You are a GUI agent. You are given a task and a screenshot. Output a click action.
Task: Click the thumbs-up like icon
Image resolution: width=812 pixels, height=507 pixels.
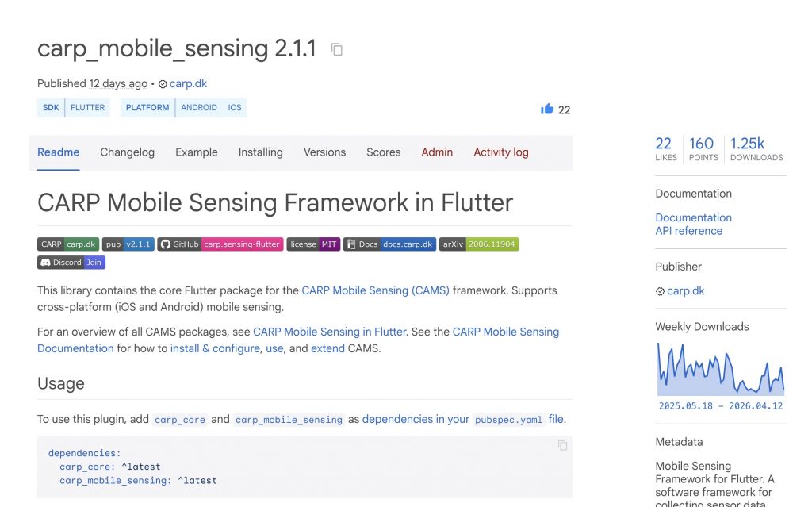[x=547, y=109]
